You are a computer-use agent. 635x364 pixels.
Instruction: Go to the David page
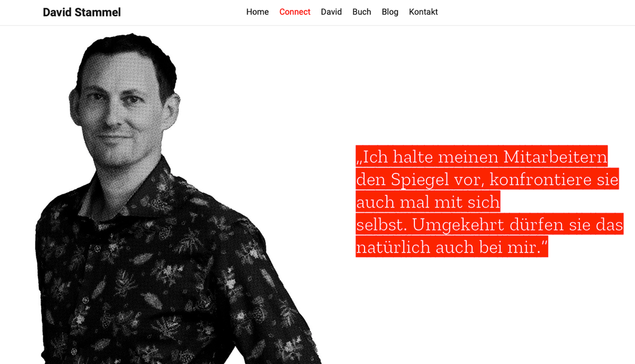pyautogui.click(x=331, y=12)
